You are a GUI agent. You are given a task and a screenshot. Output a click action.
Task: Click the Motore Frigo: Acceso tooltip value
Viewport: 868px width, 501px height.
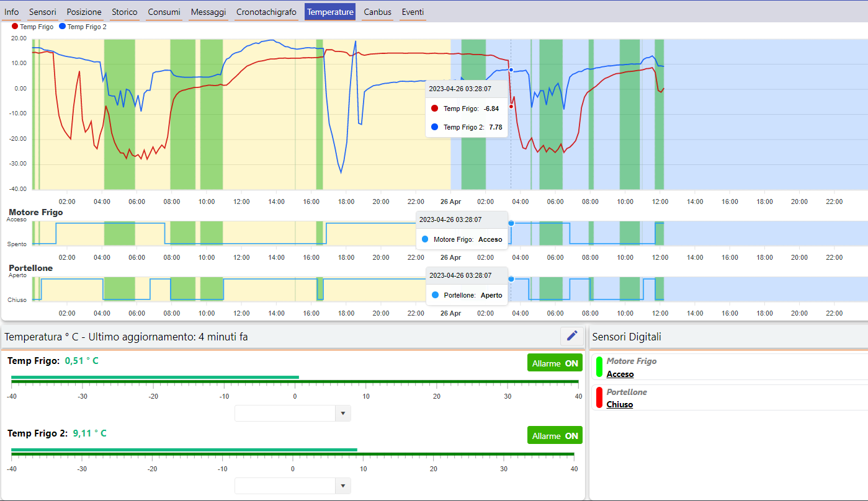(490, 239)
